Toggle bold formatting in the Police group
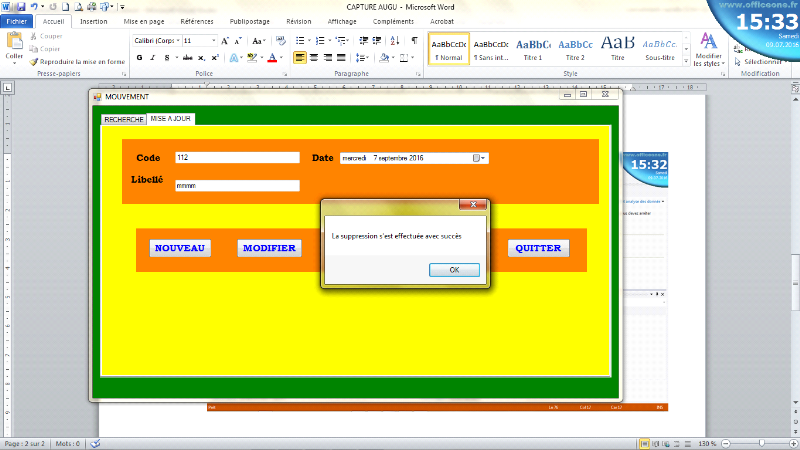This screenshot has width=800, height=450. (x=139, y=58)
